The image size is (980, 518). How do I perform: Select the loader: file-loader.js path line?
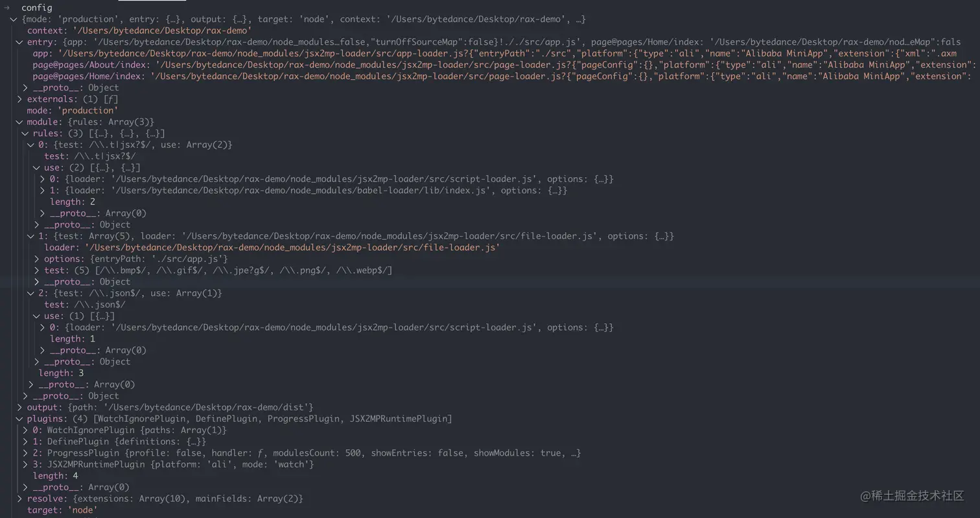(x=272, y=248)
